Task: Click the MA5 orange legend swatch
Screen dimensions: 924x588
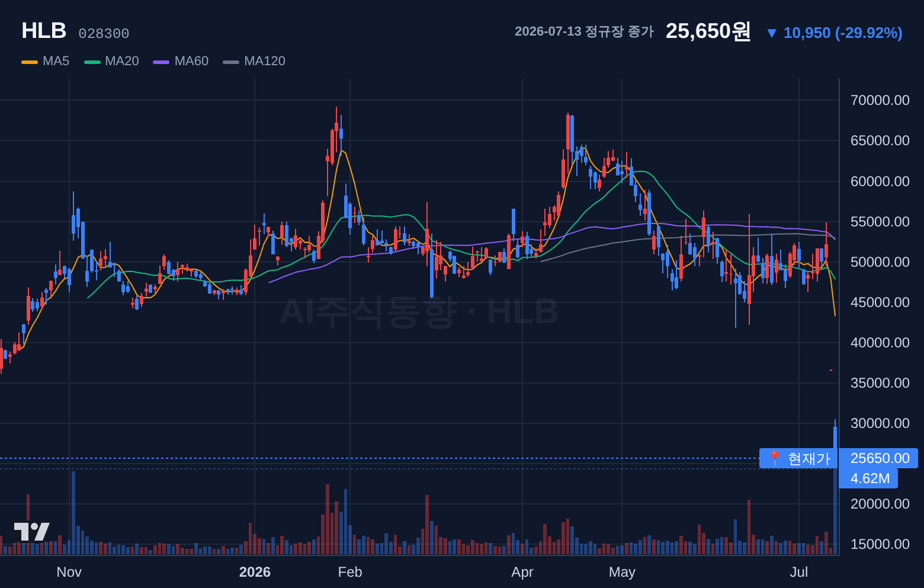Action: [x=30, y=62]
